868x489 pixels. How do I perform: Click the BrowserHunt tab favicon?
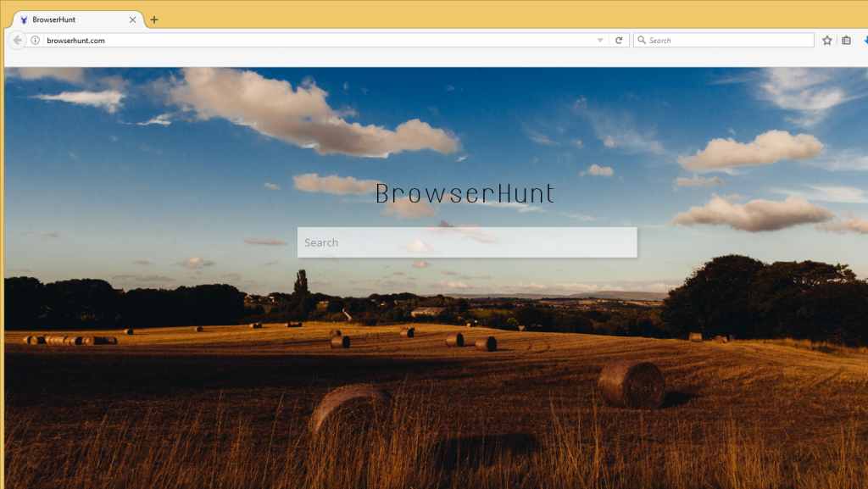click(x=24, y=19)
